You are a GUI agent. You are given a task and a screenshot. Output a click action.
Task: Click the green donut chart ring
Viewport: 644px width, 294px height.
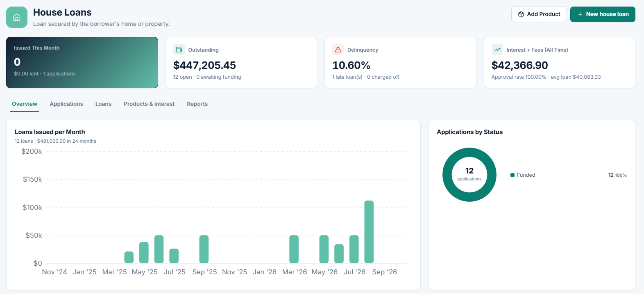(447, 175)
